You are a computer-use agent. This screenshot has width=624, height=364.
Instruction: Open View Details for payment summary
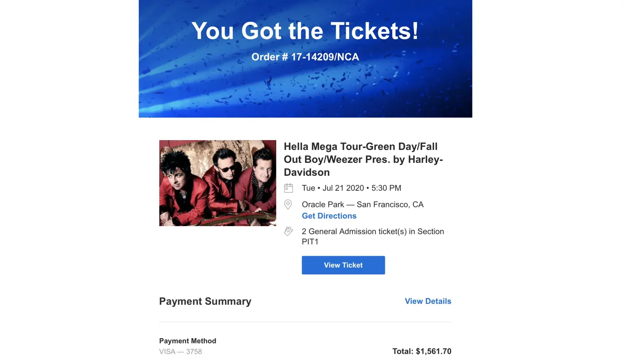point(428,301)
